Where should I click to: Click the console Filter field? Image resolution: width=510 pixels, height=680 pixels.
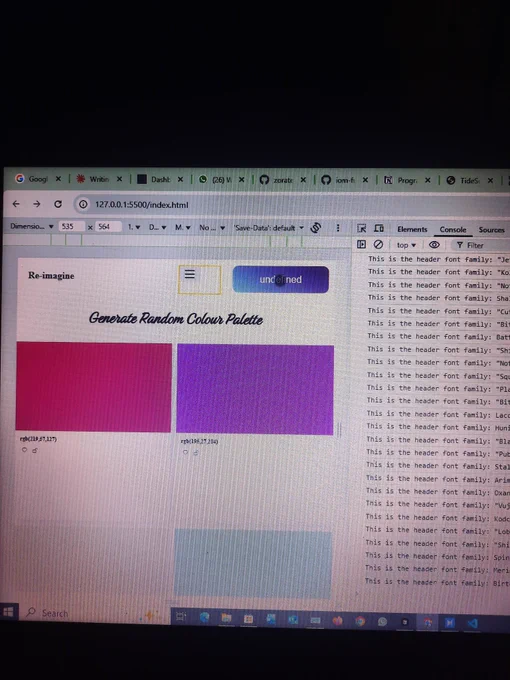click(x=479, y=245)
